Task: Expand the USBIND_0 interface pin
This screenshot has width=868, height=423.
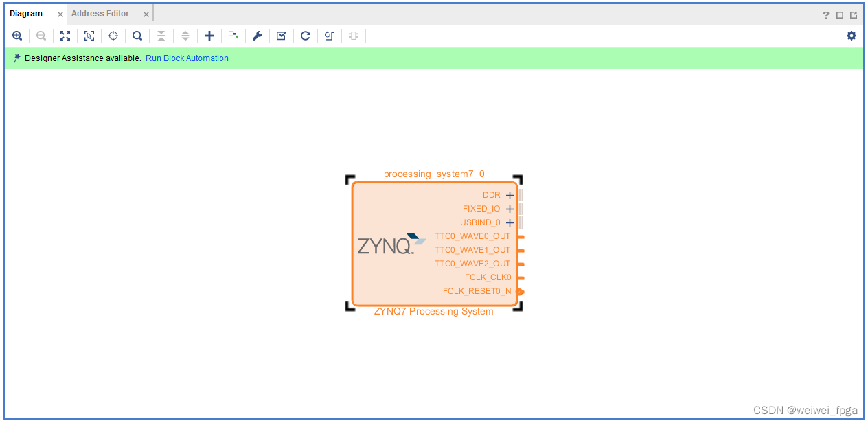Action: (509, 222)
